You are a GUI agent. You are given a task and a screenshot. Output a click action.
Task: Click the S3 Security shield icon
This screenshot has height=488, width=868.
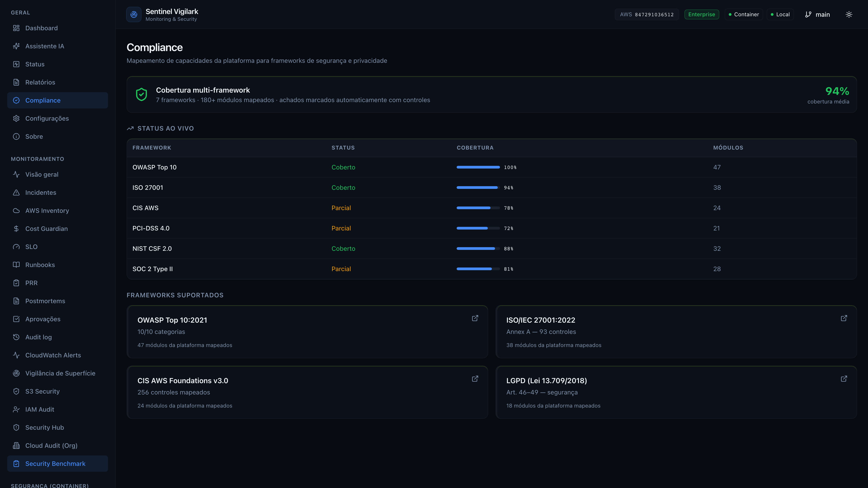[x=16, y=391]
